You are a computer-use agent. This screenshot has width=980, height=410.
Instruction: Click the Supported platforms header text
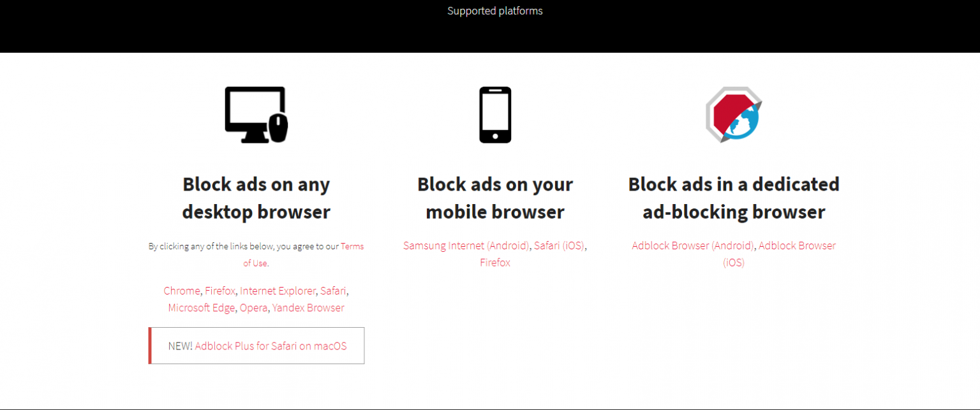495,10
